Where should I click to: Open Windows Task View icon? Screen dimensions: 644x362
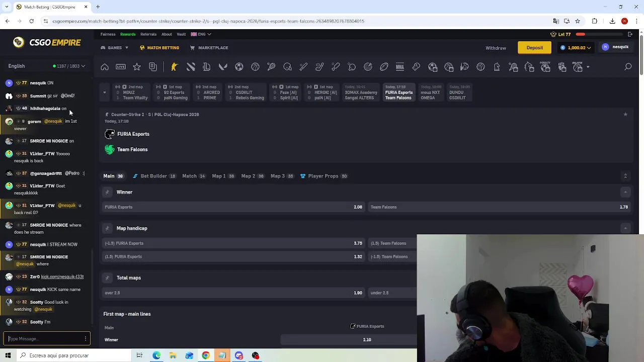coord(139,355)
